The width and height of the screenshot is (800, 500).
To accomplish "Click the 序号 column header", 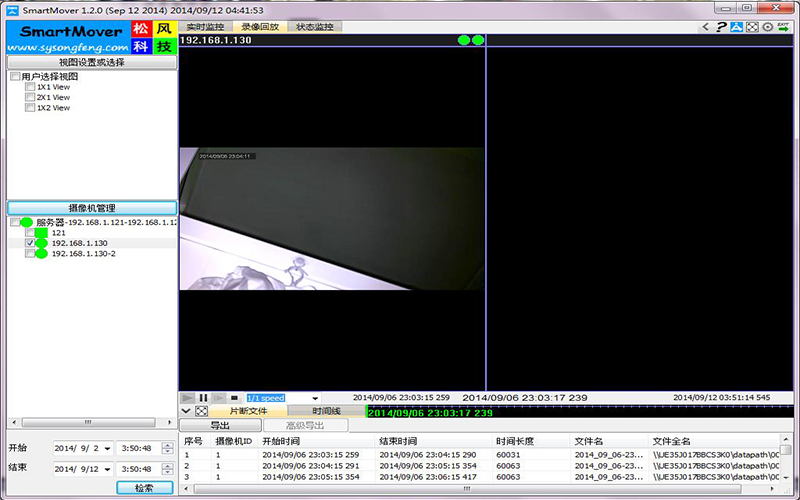I will [x=194, y=441].
